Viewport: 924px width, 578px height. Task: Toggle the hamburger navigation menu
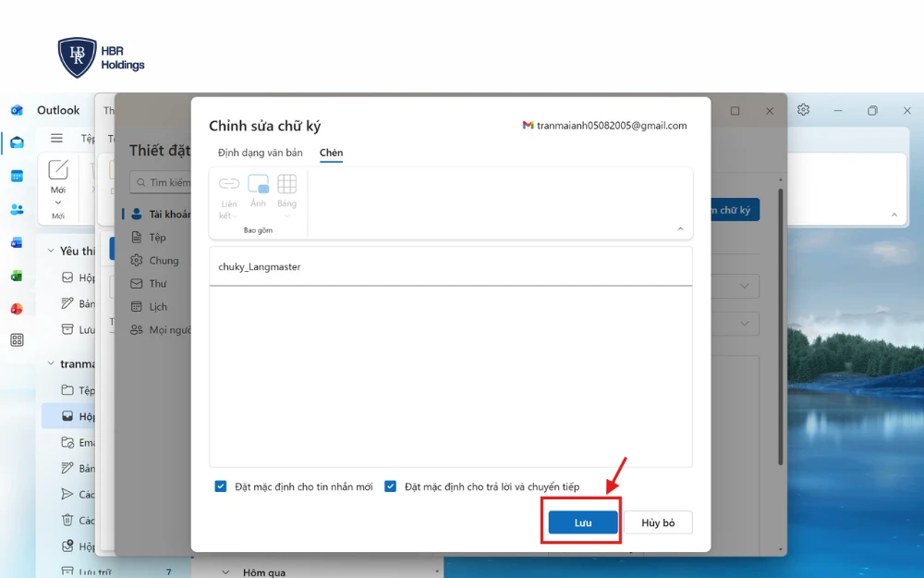tap(56, 138)
